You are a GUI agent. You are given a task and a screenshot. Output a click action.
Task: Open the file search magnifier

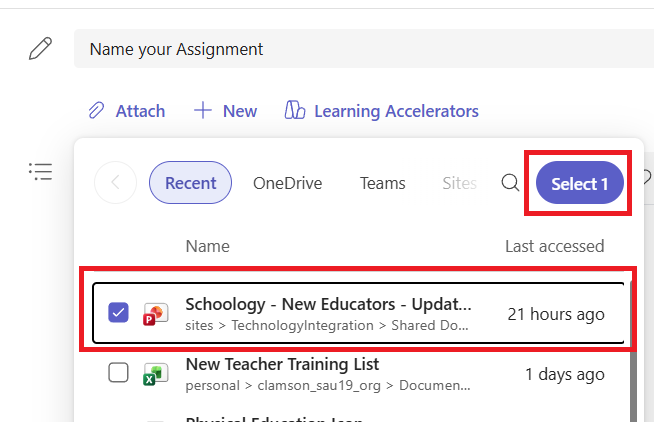point(510,183)
